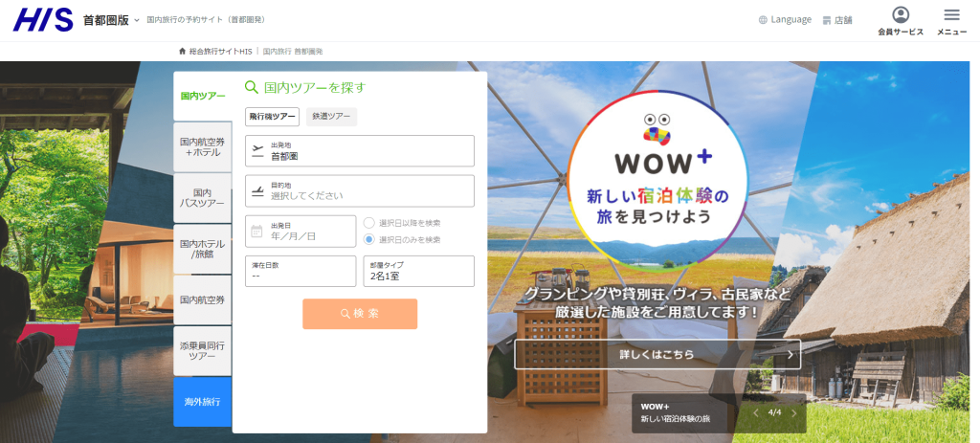Click the home icon in breadcrumb
This screenshot has width=980, height=443.
click(x=183, y=52)
